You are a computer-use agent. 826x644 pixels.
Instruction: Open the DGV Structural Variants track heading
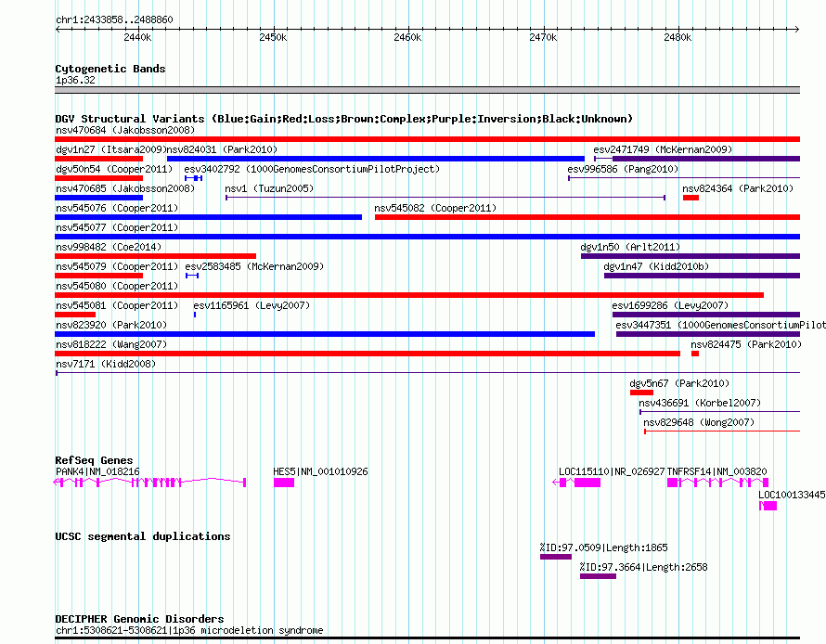(344, 119)
